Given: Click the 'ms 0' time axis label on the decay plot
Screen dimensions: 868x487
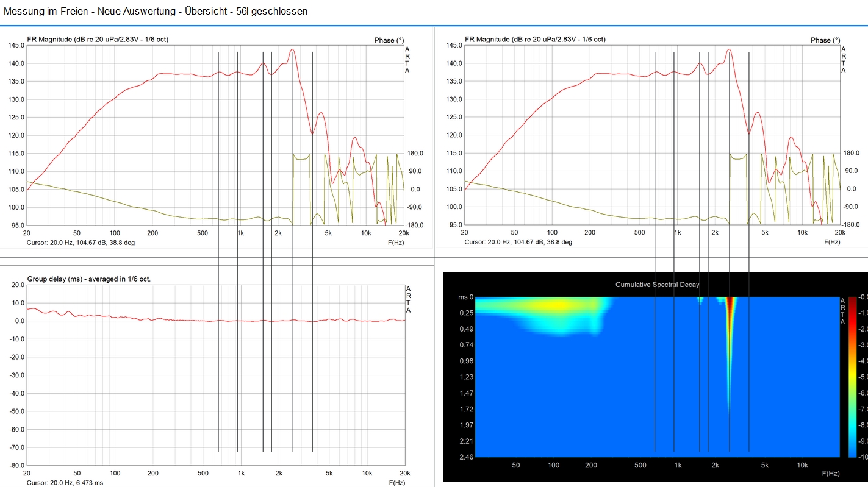Looking at the screenshot, I should point(466,297).
